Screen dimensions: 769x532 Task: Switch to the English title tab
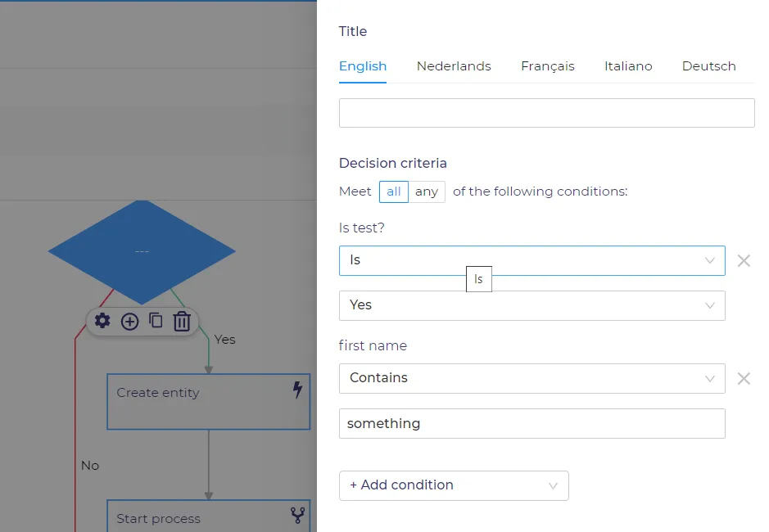(363, 66)
